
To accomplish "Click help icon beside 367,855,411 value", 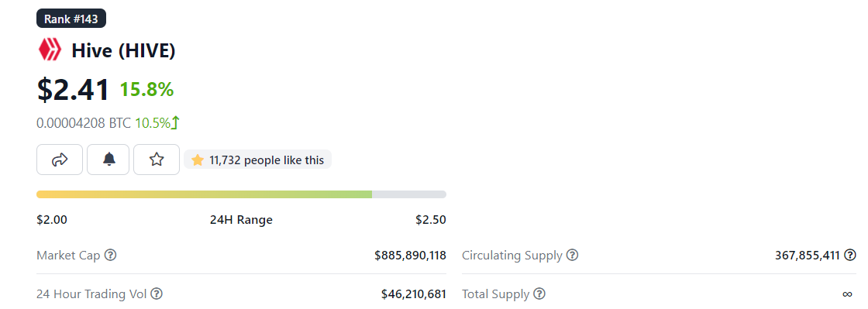I will coord(850,256).
